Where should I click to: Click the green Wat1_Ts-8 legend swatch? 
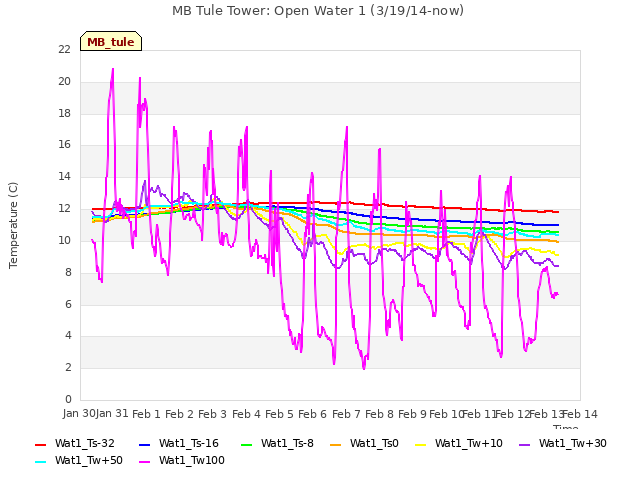pyautogui.click(x=247, y=444)
